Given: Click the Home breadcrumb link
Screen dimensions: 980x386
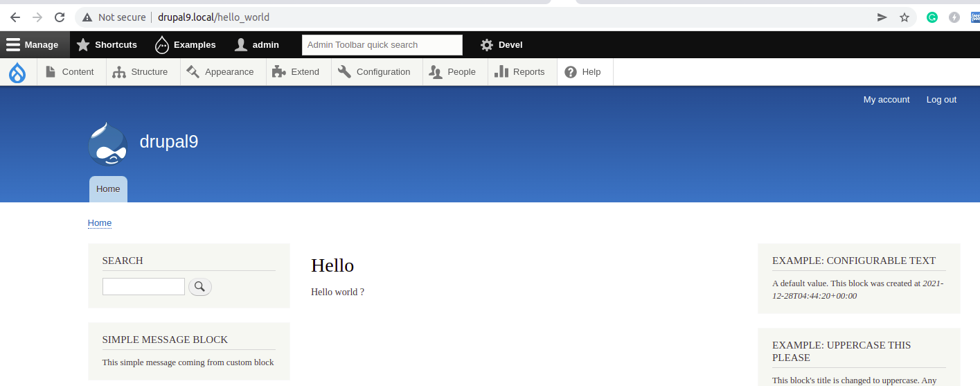Looking at the screenshot, I should tap(100, 223).
